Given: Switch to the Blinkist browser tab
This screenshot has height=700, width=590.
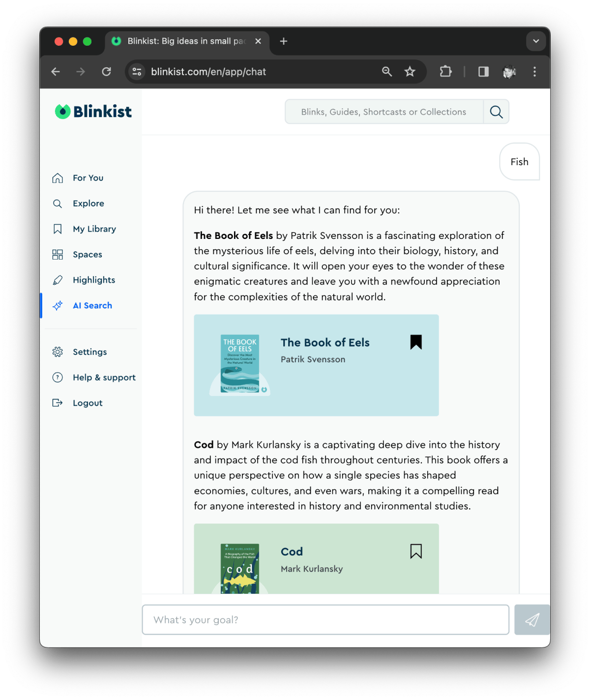Looking at the screenshot, I should pyautogui.click(x=187, y=41).
